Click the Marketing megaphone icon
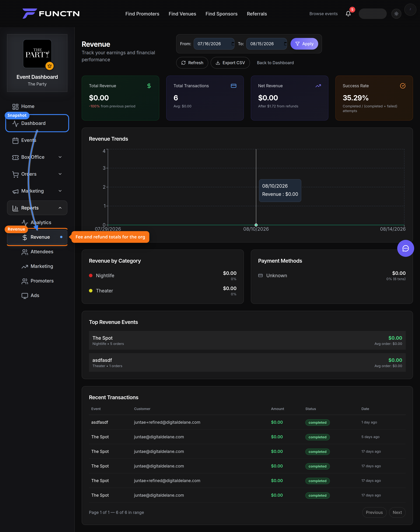 [x=15, y=191]
